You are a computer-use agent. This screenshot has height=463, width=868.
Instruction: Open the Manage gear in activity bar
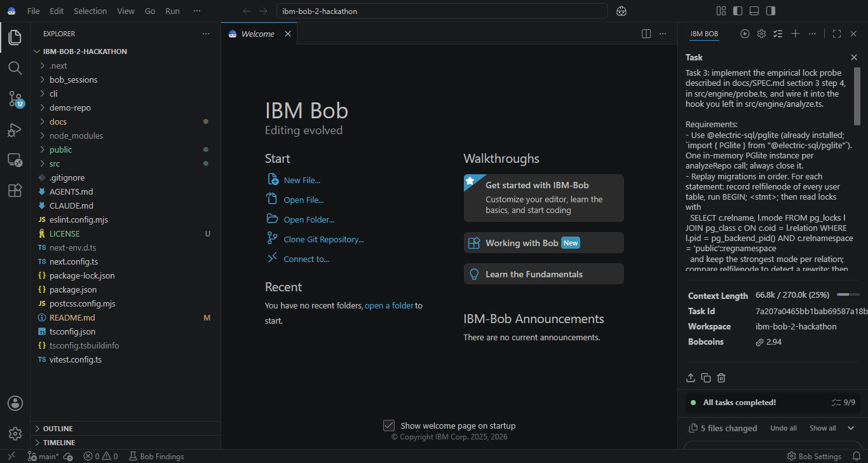[x=15, y=434]
